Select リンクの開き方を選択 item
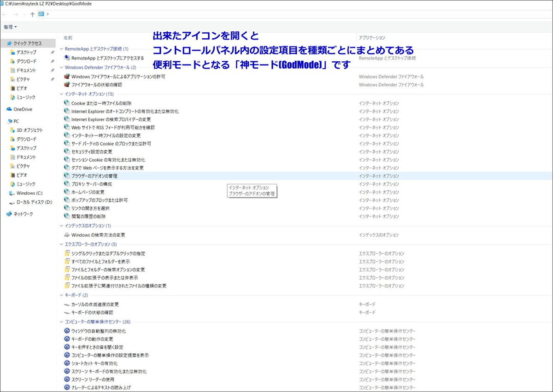The width and height of the screenshot is (553, 392). [90, 208]
